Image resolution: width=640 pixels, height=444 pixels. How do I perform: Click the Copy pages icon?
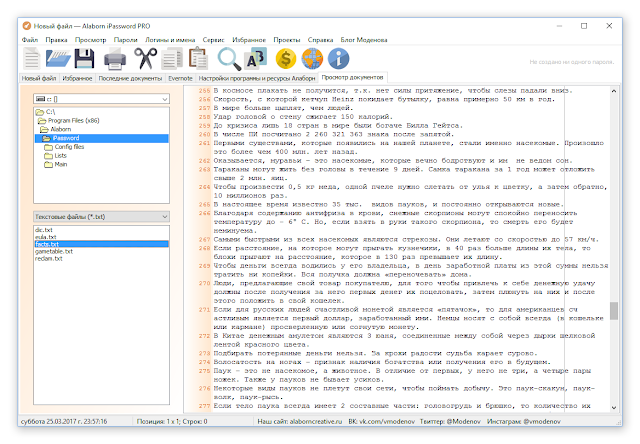point(172,58)
